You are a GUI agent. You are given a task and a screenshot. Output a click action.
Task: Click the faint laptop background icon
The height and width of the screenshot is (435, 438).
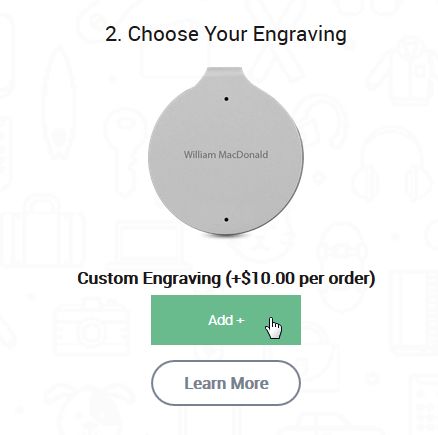pyautogui.click(x=150, y=243)
